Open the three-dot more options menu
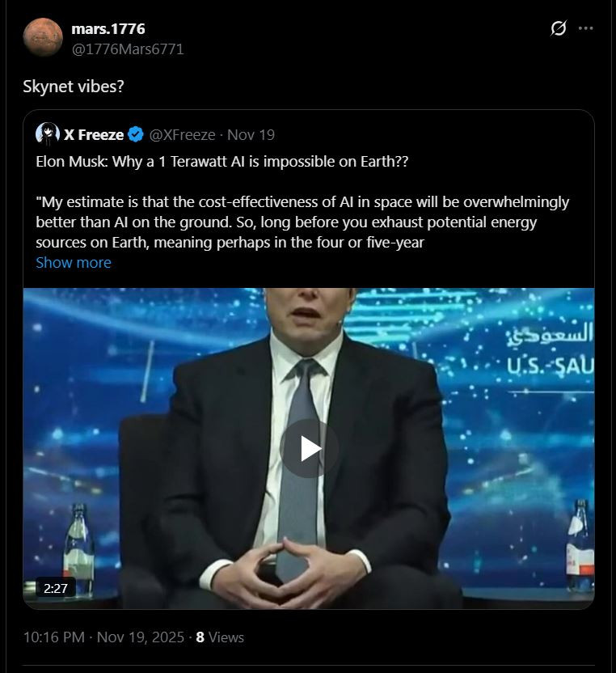Screen dimensions: 616x673 coord(586,28)
